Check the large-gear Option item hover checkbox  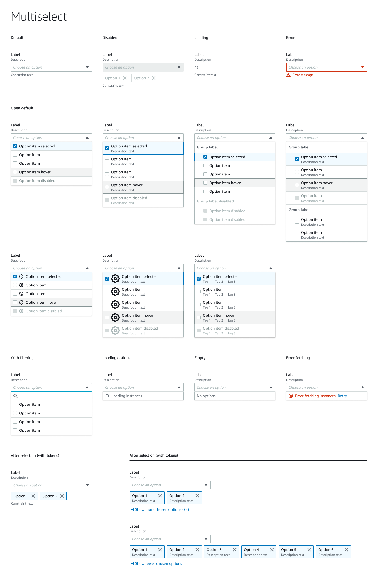(107, 317)
